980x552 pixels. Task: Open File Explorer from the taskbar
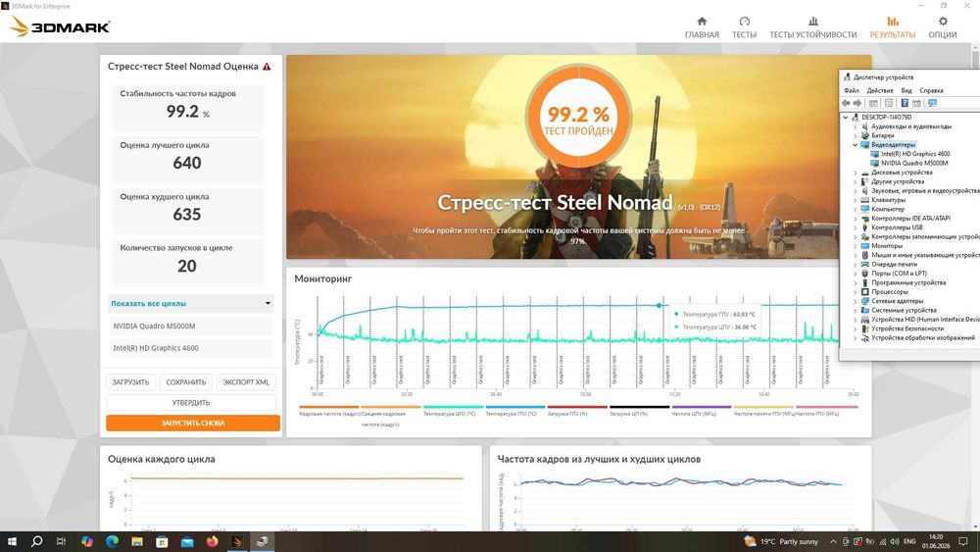137,541
